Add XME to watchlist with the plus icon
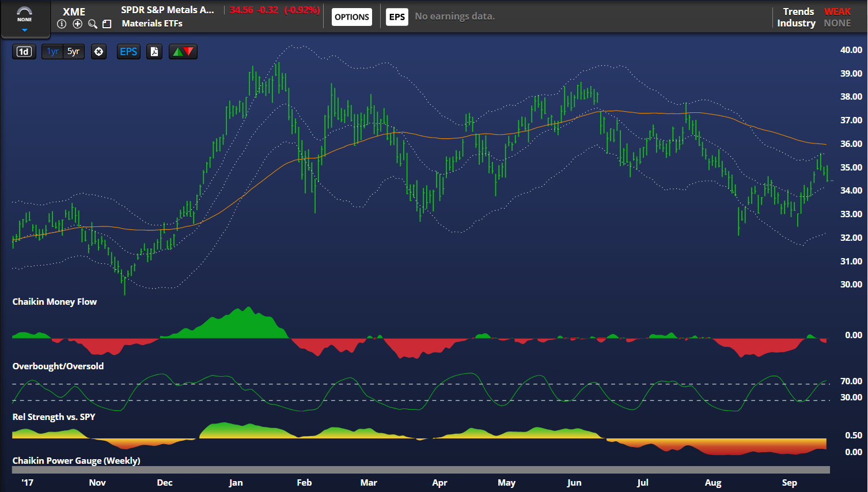868x492 pixels. click(x=77, y=24)
